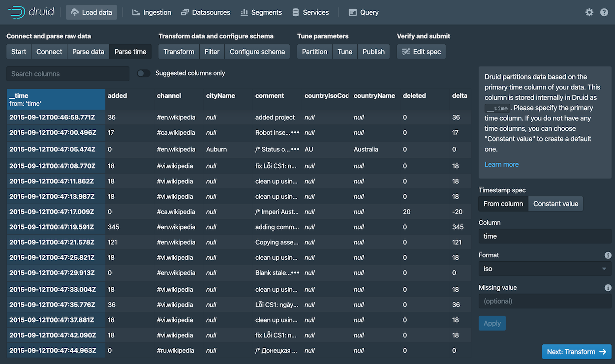Select From column timestamp spec
This screenshot has height=364, width=615.
click(503, 203)
